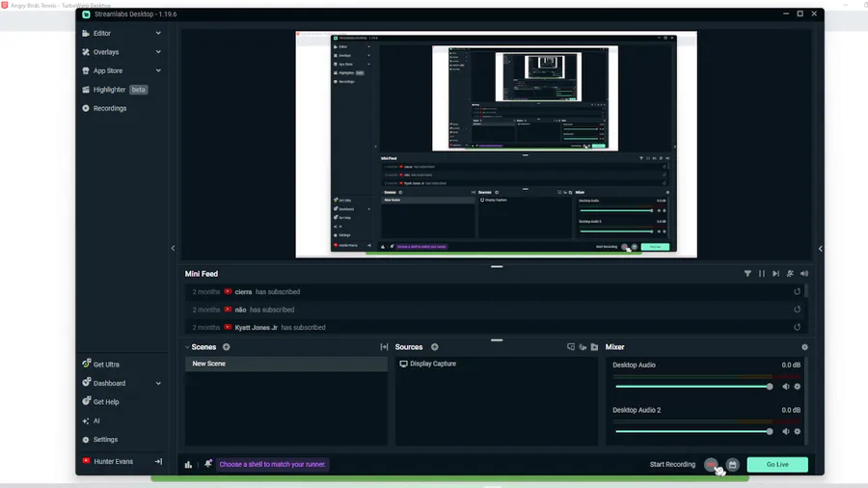Image resolution: width=868 pixels, height=488 pixels.
Task: Click the webcam icon in the Sources header
Action: (x=583, y=347)
